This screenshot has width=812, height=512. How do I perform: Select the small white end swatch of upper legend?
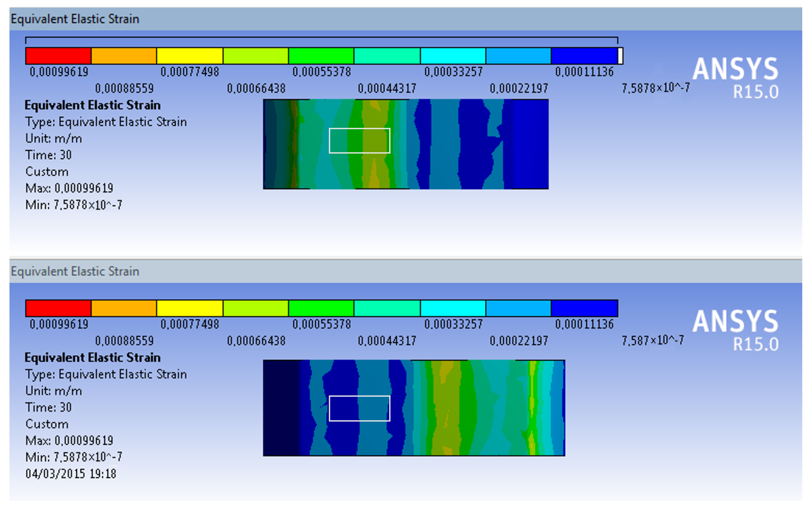[x=620, y=56]
